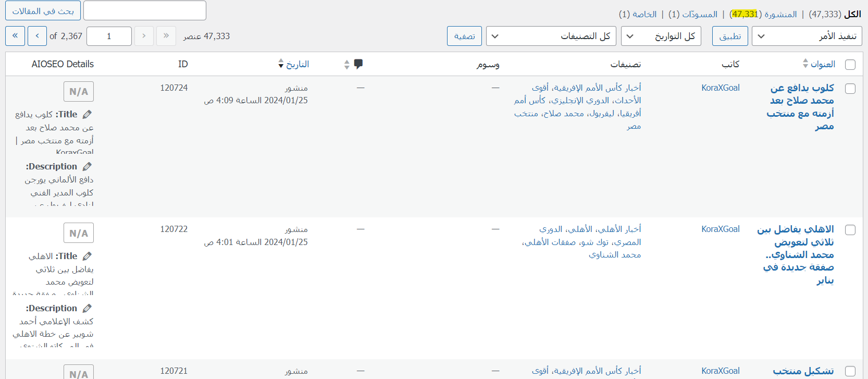Go to the last page using the double-arrow button
The height and width of the screenshot is (379, 868).
pyautogui.click(x=15, y=36)
